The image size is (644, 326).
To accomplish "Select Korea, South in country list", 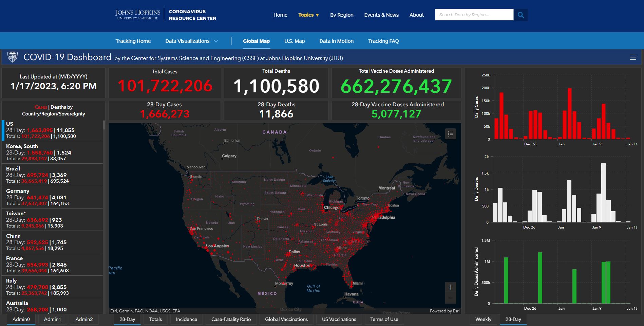I will (x=52, y=152).
